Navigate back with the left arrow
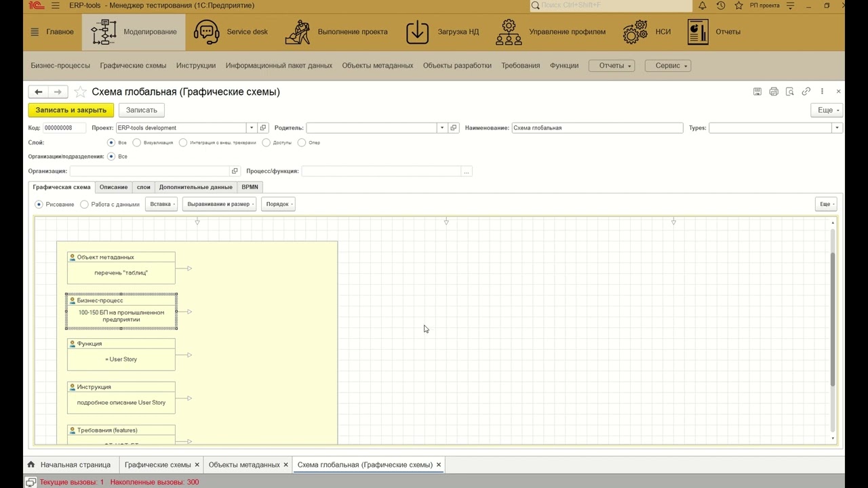 pos(39,92)
